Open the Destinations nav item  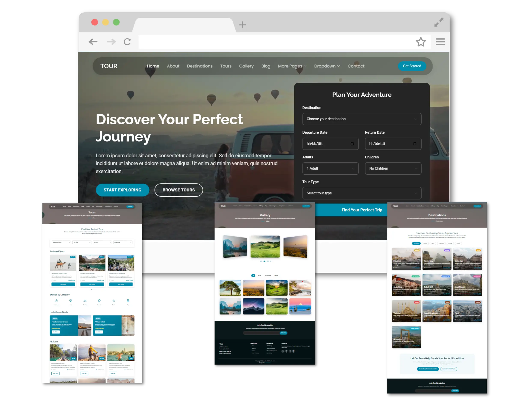tap(200, 66)
